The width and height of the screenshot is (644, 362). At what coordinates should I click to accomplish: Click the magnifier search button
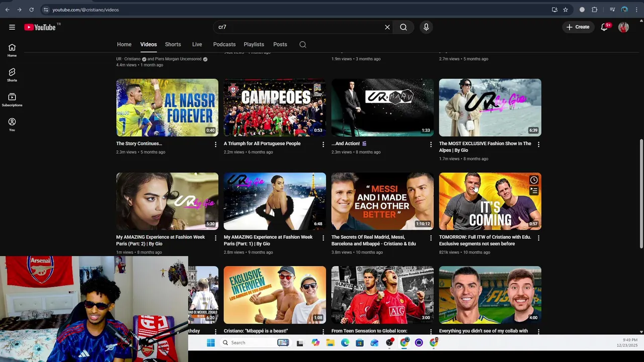tap(404, 27)
